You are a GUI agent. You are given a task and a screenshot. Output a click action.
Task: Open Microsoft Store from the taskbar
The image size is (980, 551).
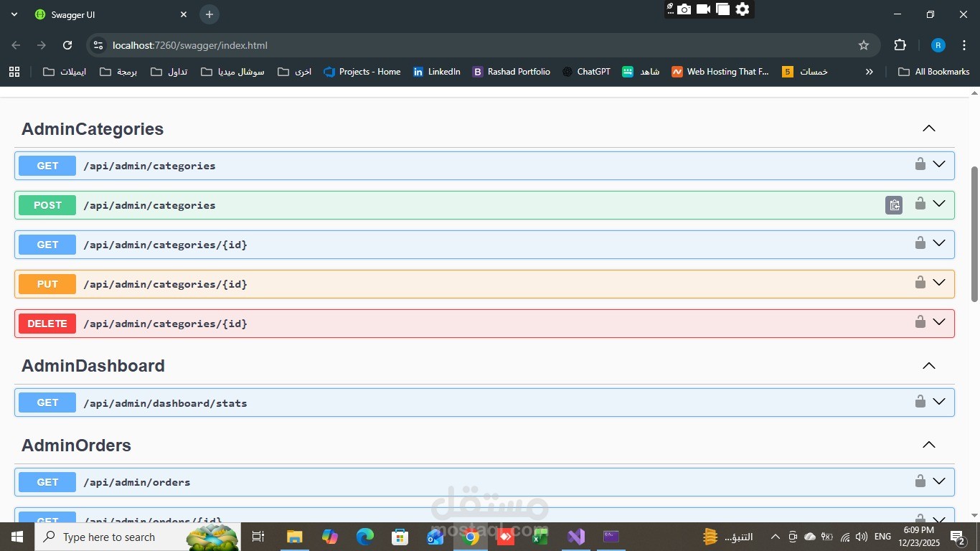pos(400,537)
